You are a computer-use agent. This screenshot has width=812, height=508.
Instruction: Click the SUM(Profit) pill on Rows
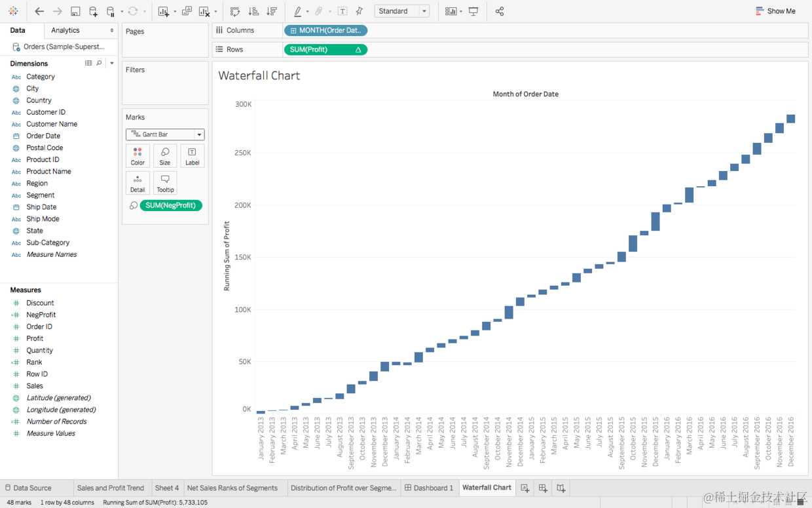click(x=325, y=50)
